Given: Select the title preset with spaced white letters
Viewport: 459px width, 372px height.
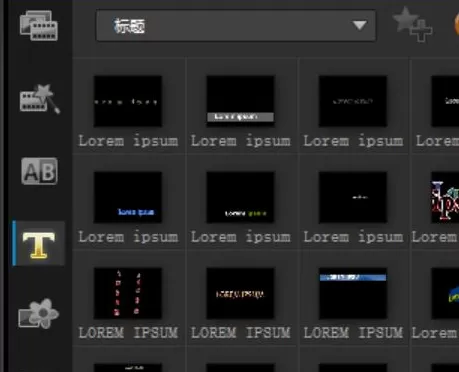Looking at the screenshot, I should click(128, 101).
